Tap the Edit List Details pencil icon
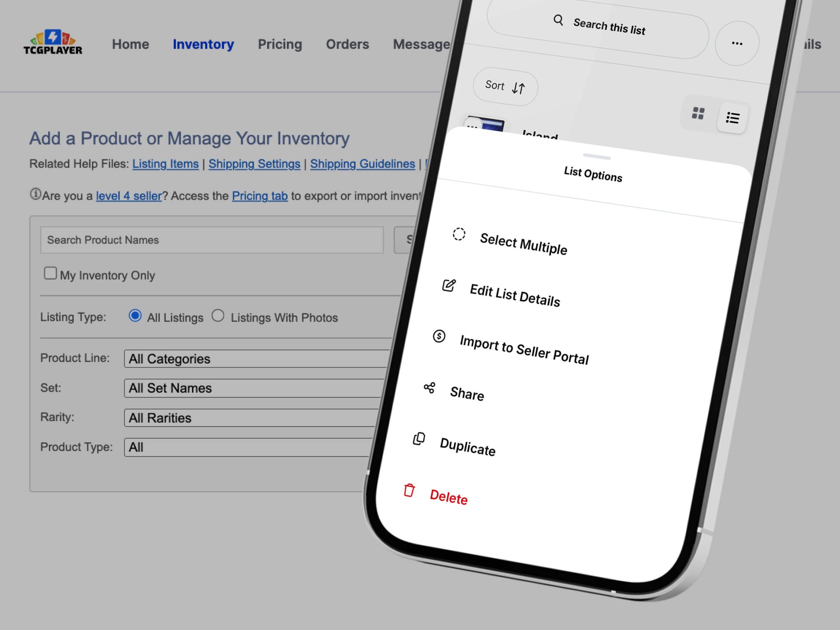Viewport: 840px width, 630px height. point(449,286)
